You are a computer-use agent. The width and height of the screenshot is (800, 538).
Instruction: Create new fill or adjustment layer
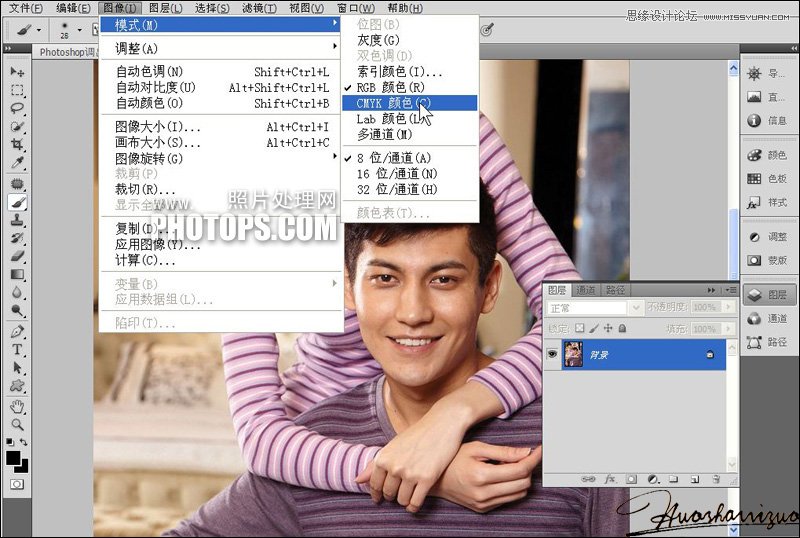(653, 479)
